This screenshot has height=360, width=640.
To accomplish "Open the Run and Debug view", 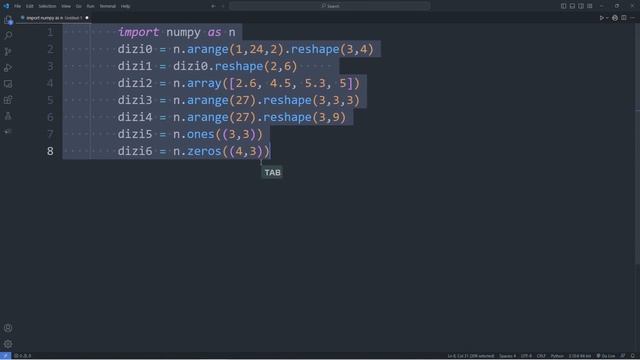I will [8, 68].
